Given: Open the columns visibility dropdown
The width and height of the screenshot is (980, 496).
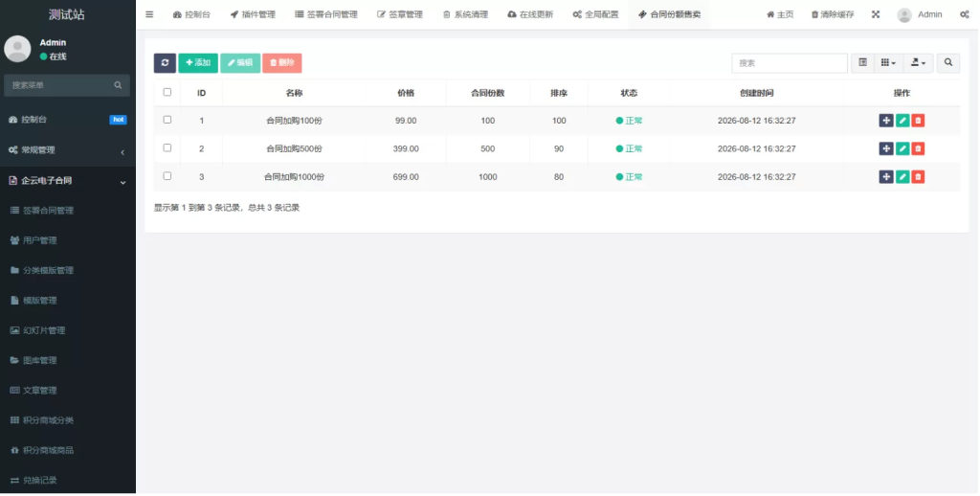Looking at the screenshot, I should 888,62.
